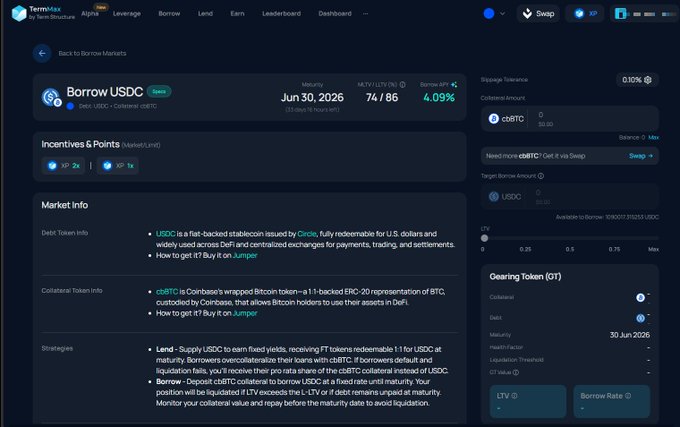Click the GT Value info icon

[x=516, y=372]
